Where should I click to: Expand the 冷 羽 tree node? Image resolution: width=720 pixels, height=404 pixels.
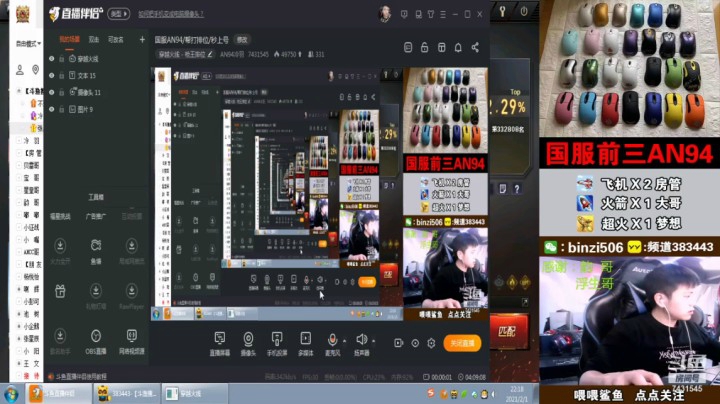pos(19,141)
